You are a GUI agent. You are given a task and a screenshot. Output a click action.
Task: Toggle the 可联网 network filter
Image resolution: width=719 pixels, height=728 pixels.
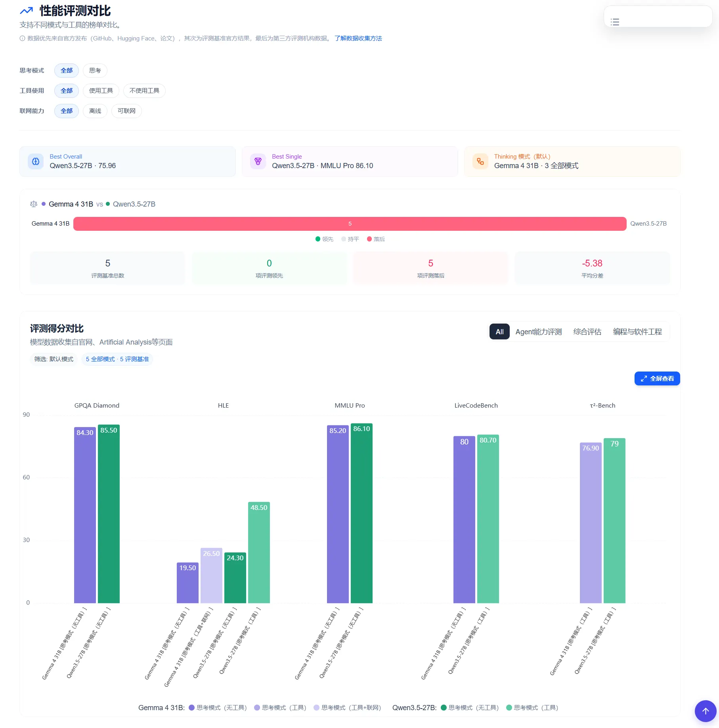(x=126, y=111)
